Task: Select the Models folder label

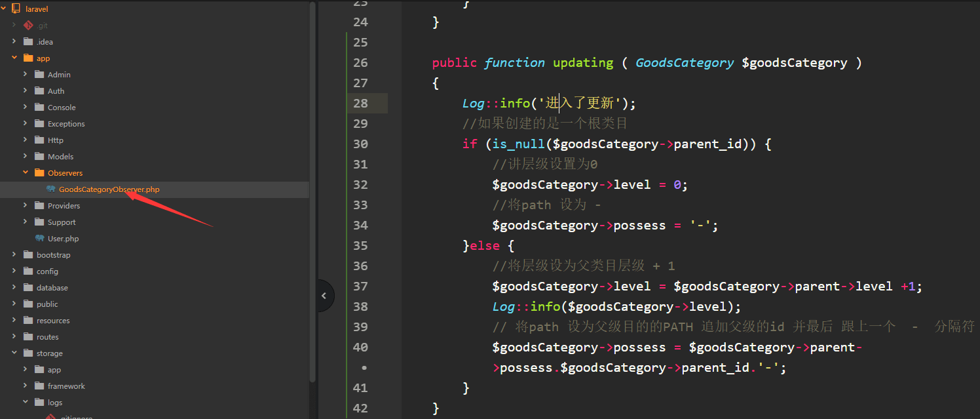Action: tap(60, 157)
